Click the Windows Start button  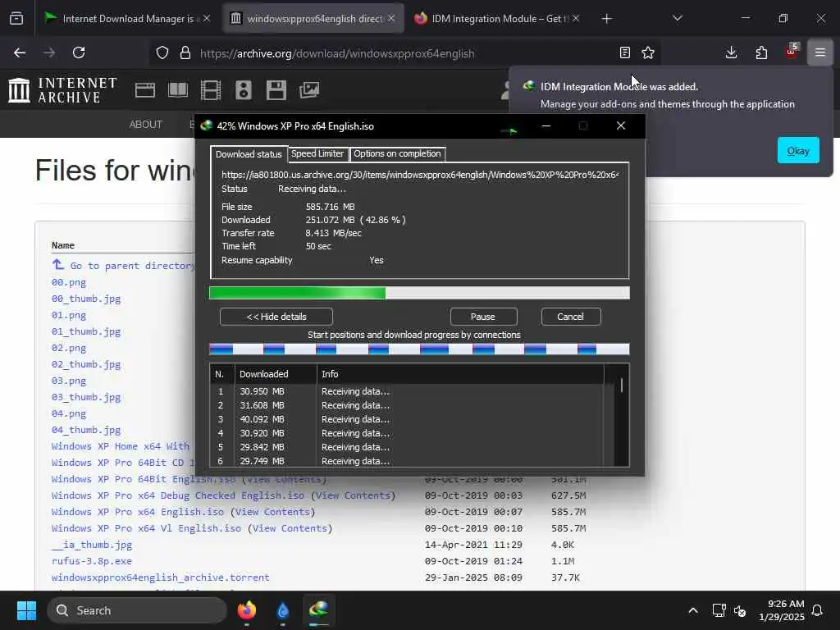click(x=26, y=610)
